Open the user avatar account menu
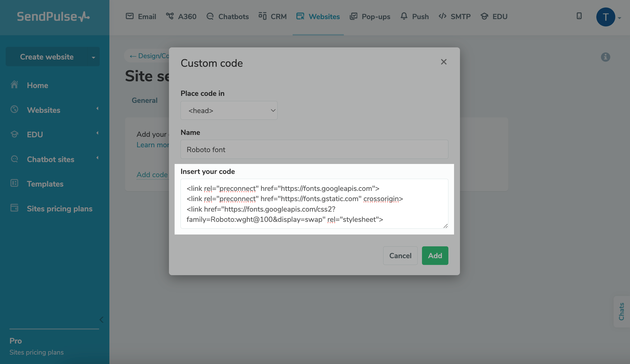Image resolution: width=630 pixels, height=364 pixels. point(605,17)
